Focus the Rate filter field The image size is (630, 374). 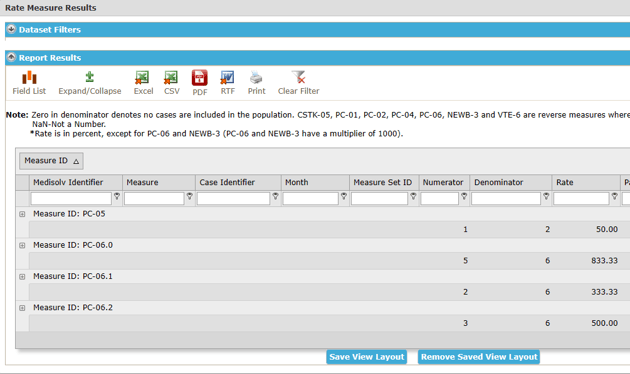581,198
